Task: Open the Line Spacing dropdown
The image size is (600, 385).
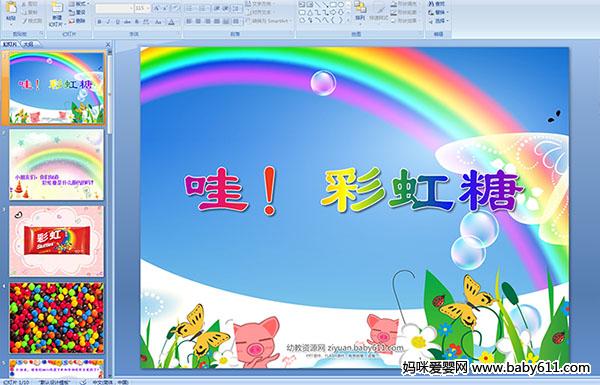Action: 237,8
